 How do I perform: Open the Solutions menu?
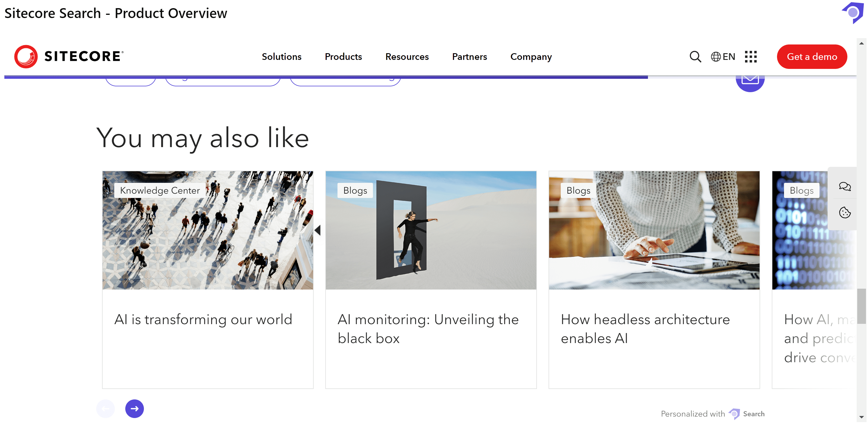coord(281,57)
